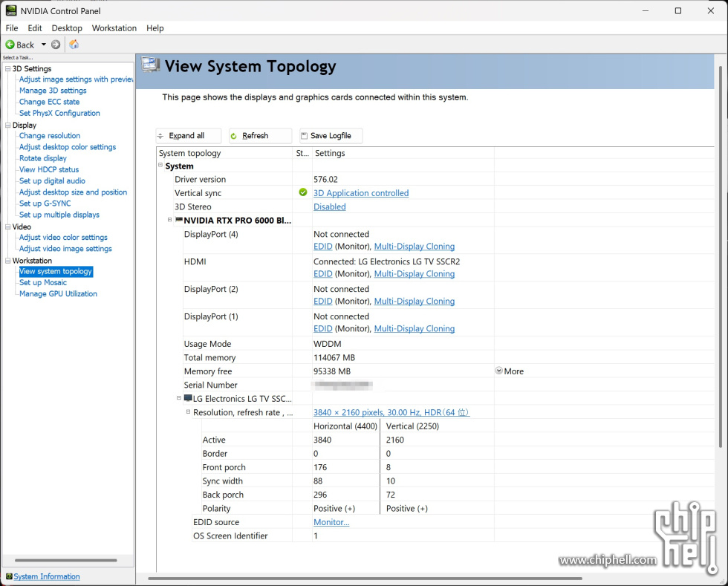Open Manage GPU Utilization
The image size is (728, 586).
click(58, 293)
